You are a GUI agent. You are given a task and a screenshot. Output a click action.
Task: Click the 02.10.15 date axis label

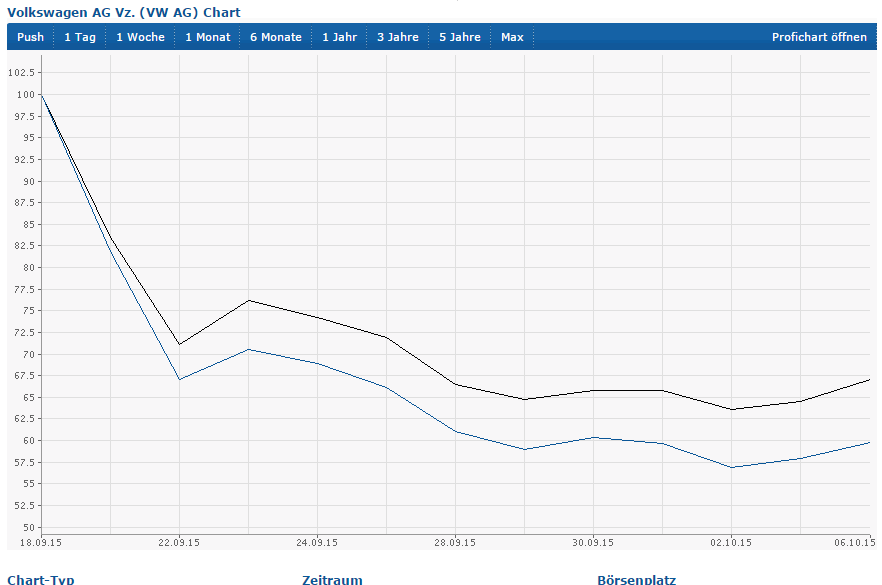coord(731,543)
